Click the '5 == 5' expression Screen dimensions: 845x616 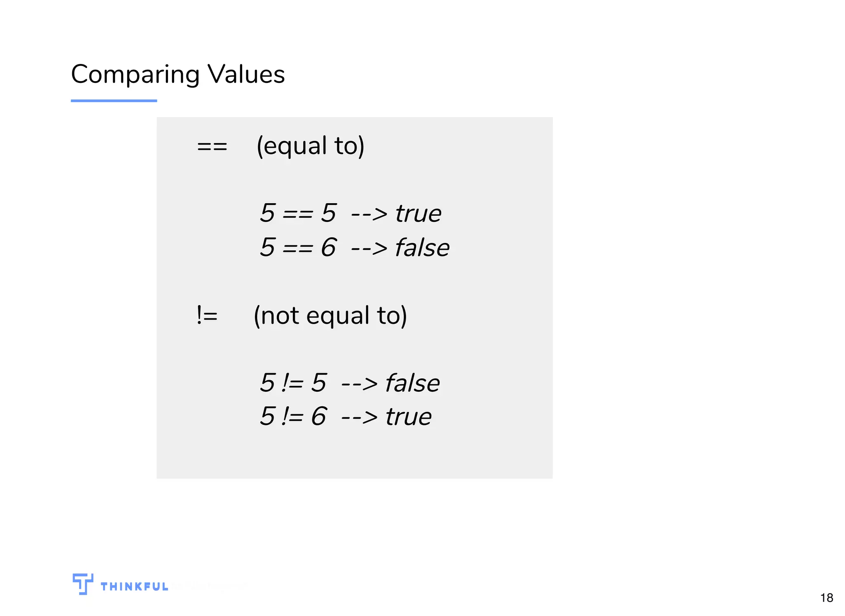point(298,213)
